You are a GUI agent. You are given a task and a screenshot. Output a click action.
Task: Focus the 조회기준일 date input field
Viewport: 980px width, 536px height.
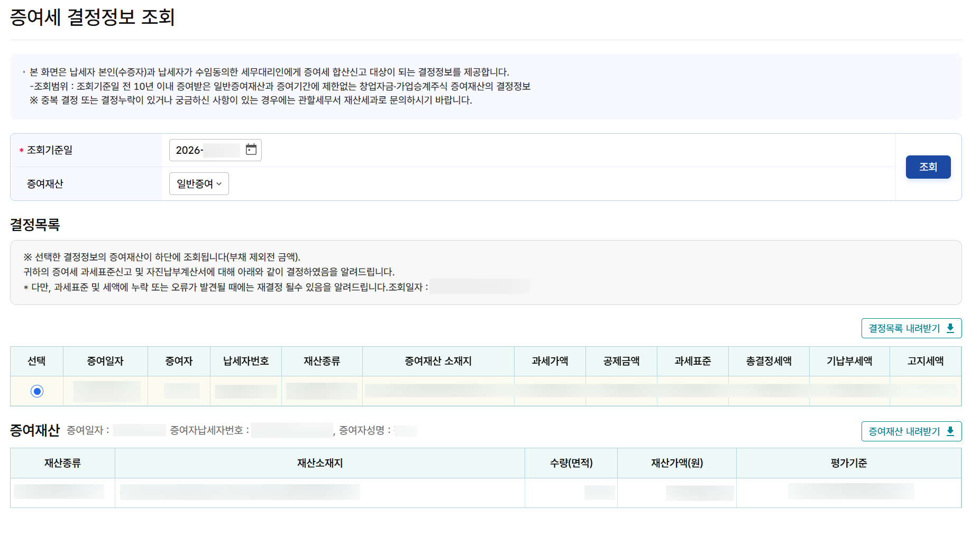(215, 150)
